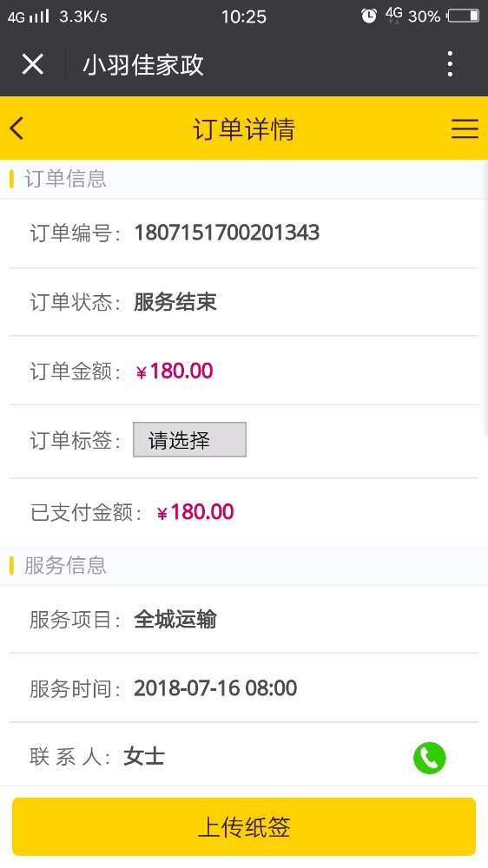Tap the 服务结束 order status text
Screen dimensions: 488x868
tap(175, 302)
